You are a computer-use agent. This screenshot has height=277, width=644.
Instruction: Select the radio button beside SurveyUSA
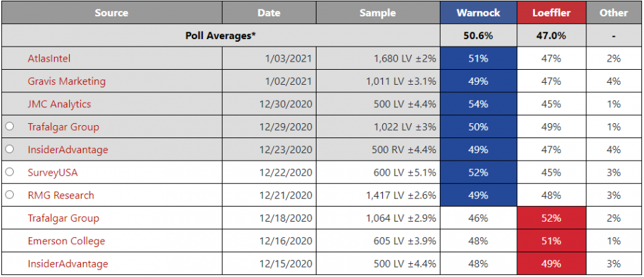[10, 172]
